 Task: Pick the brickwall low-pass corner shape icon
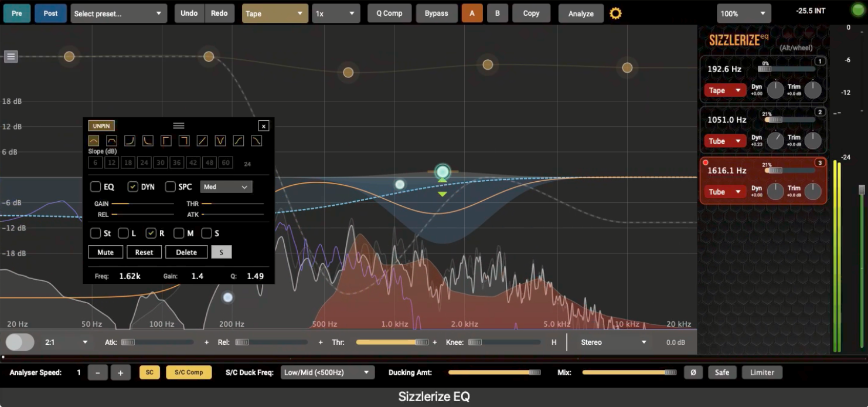[x=184, y=141]
